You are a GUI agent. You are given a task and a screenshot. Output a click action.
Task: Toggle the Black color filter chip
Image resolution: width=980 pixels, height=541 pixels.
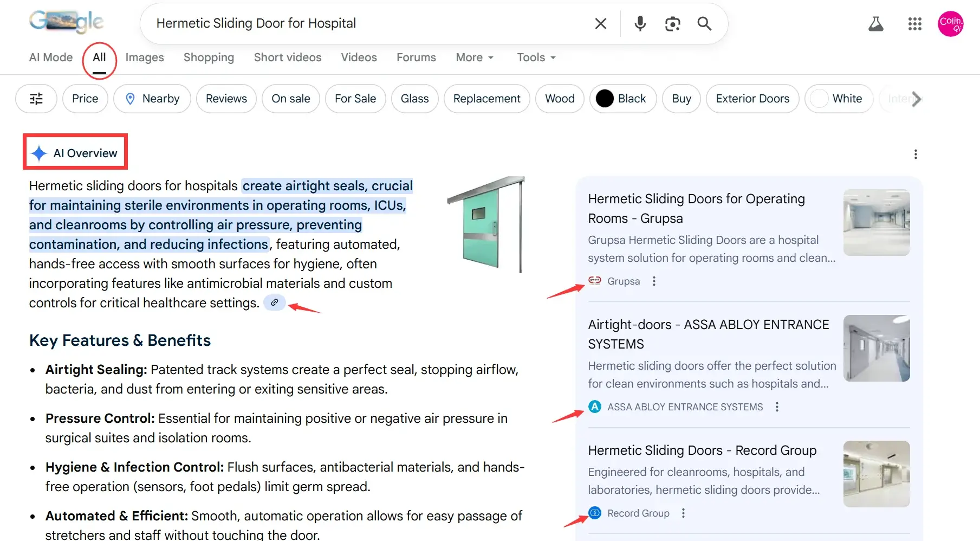click(622, 99)
